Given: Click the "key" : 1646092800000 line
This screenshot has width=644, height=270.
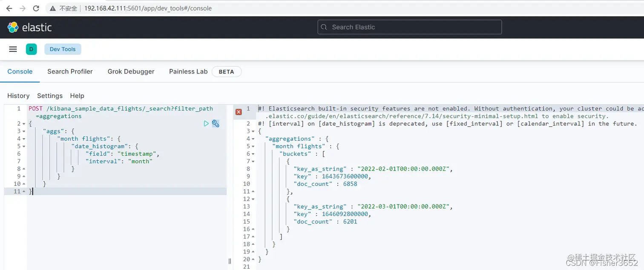Looking at the screenshot, I should coord(332,214).
